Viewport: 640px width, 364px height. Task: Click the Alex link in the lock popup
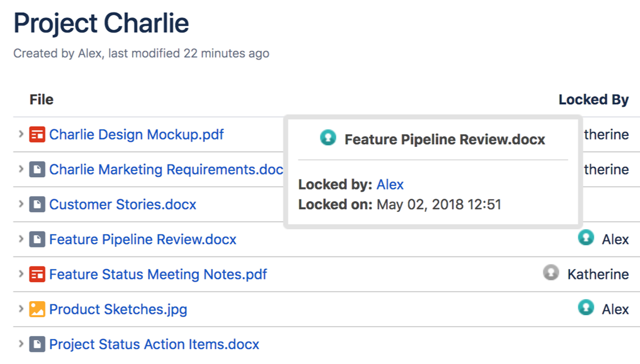click(x=390, y=185)
